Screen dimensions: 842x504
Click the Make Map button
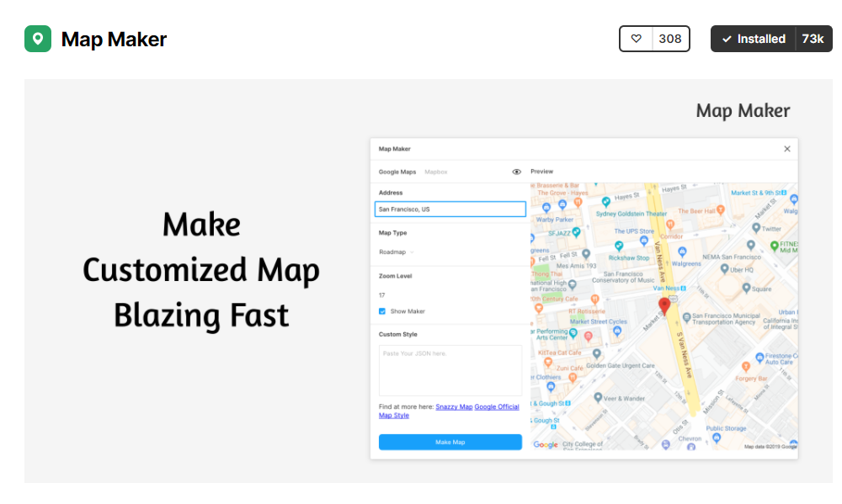(450, 442)
